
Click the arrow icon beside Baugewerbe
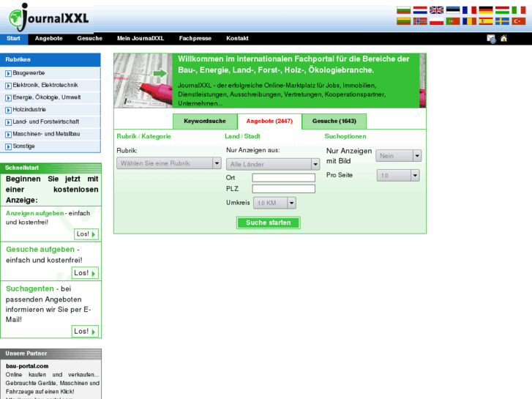coord(9,73)
